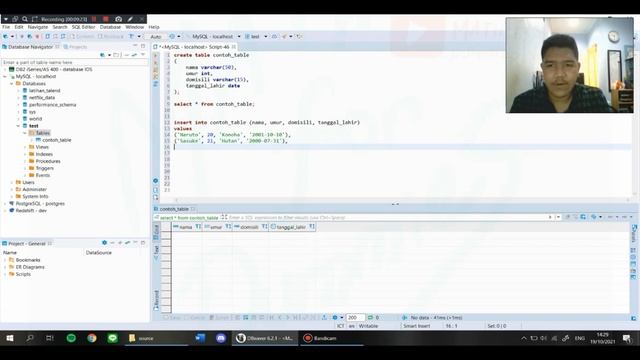Screen dimensions: 640x360
Task: Click the Project panel settings gear icon
Action: click(104, 243)
